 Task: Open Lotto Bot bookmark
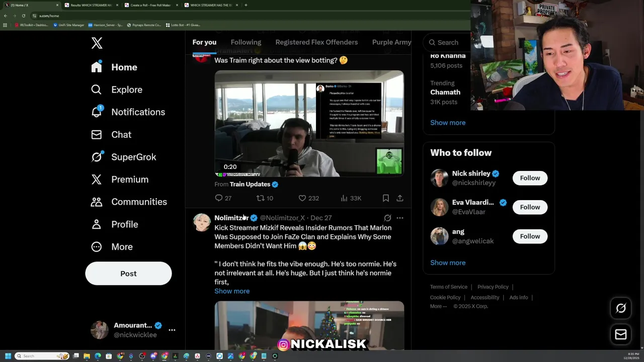pos(183,25)
